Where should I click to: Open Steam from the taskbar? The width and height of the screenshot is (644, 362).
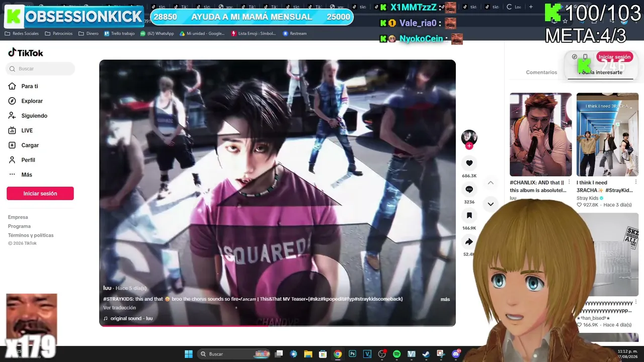(426, 354)
